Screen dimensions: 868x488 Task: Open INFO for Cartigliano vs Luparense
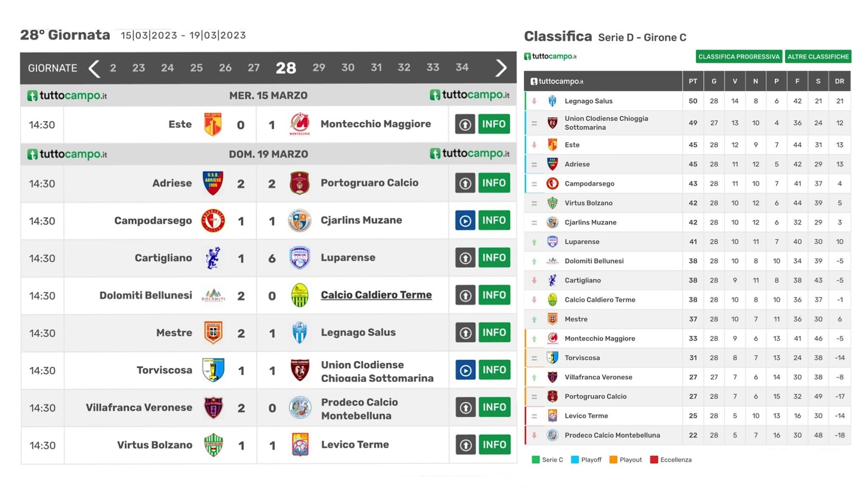494,258
